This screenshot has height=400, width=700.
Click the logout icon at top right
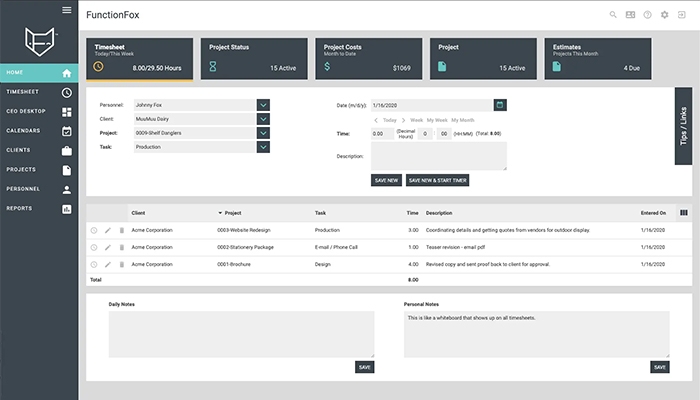click(x=682, y=15)
